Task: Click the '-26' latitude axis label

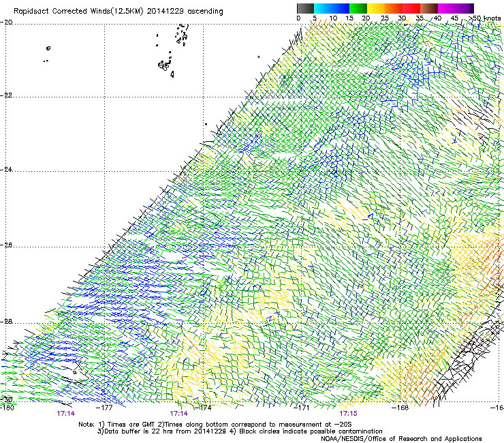Action: pyautogui.click(x=6, y=245)
